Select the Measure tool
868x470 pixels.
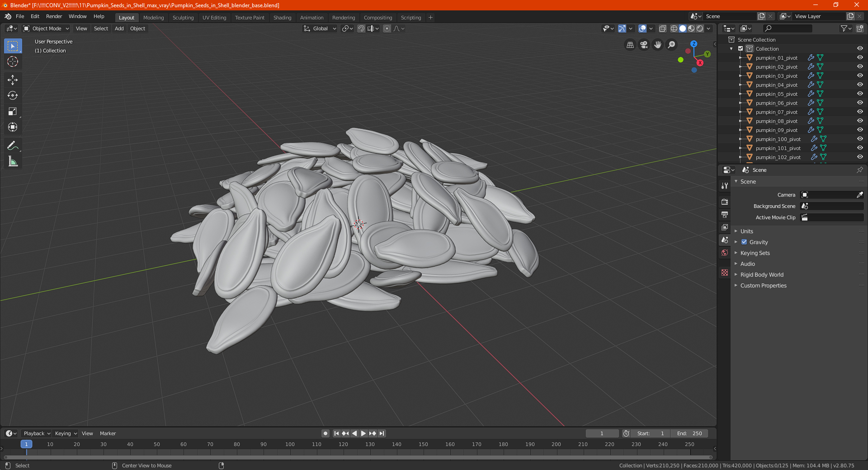(x=13, y=161)
